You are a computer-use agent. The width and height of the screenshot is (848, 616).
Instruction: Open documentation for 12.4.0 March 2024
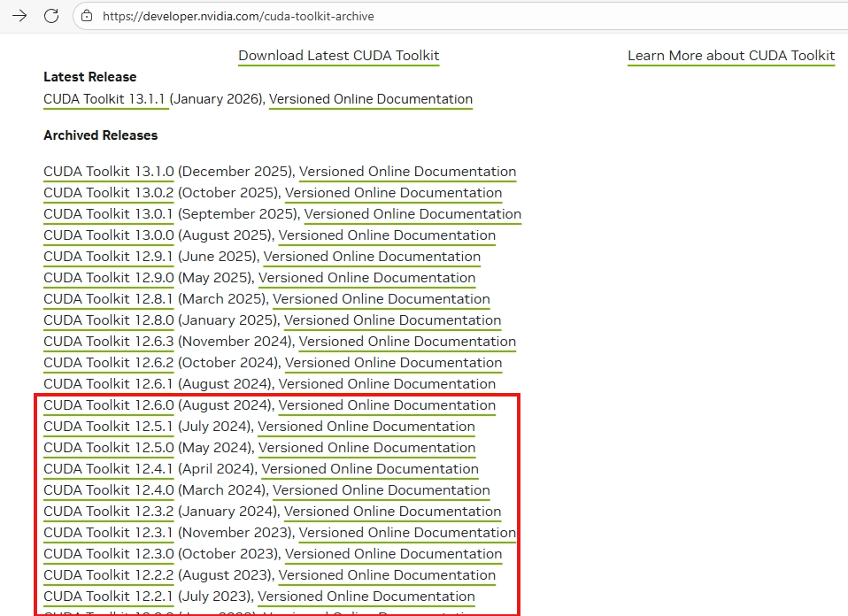(x=381, y=490)
